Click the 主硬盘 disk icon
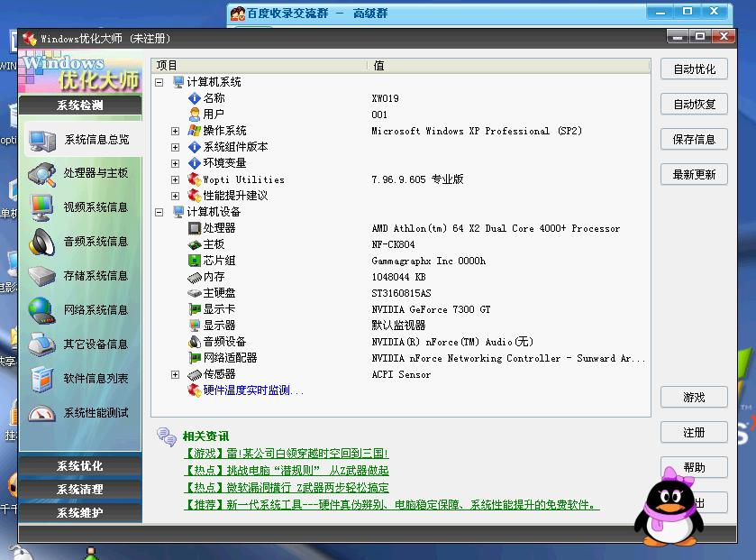This screenshot has width=756, height=560. (x=195, y=293)
